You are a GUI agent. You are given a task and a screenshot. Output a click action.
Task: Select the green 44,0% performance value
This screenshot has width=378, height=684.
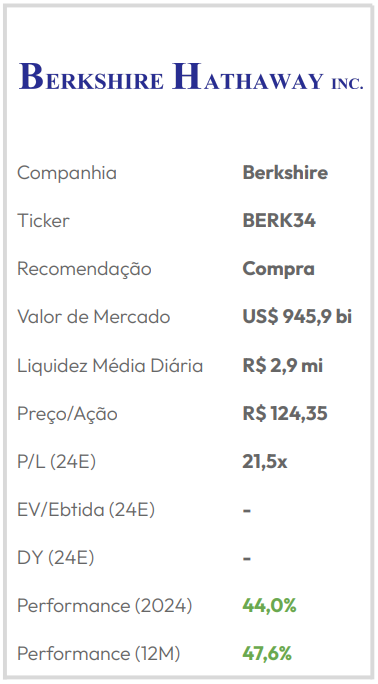tap(269, 606)
